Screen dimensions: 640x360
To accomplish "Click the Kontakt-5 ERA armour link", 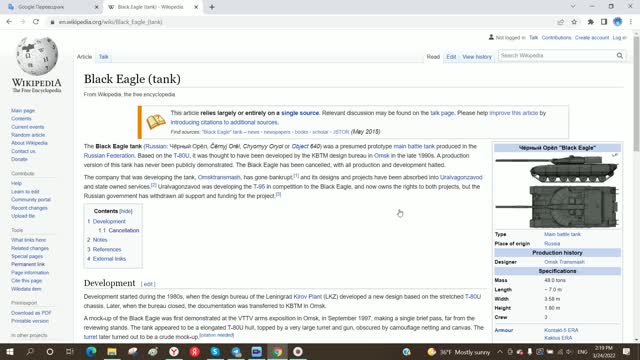I will click(561, 330).
